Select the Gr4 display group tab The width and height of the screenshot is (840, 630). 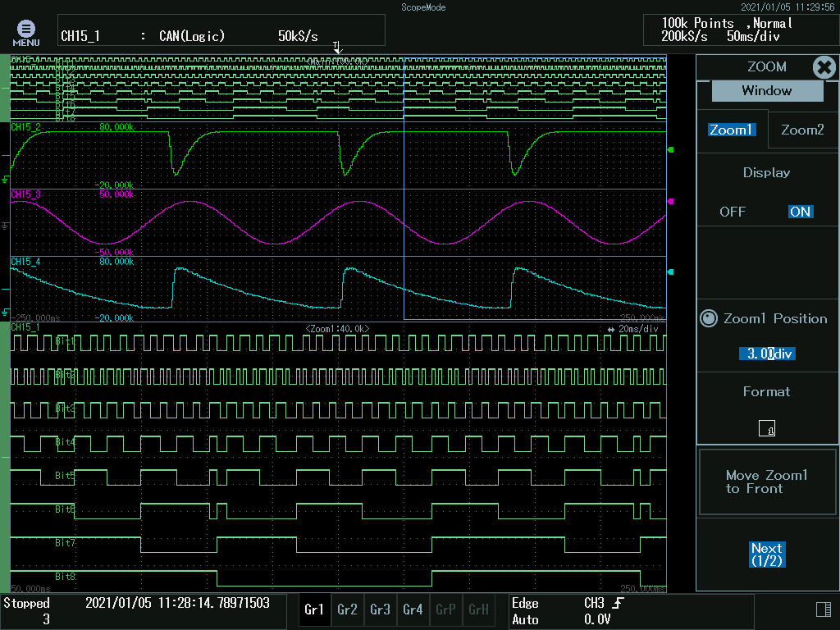click(x=413, y=609)
